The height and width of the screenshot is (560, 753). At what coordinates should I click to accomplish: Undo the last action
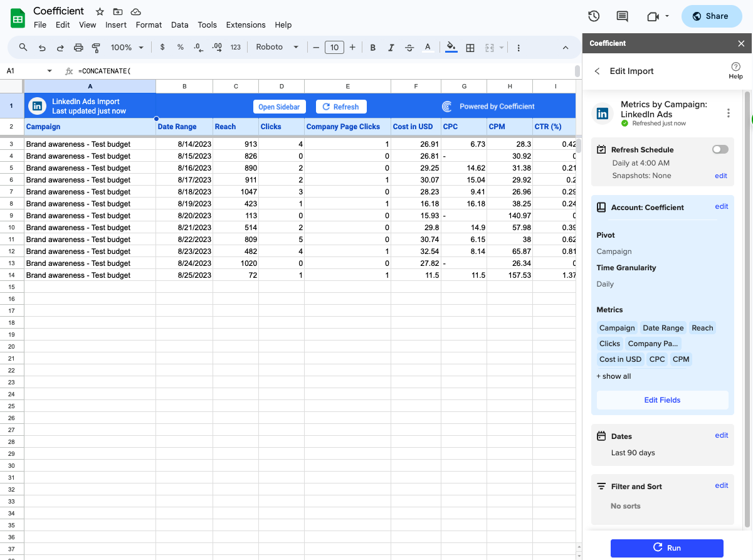42,47
